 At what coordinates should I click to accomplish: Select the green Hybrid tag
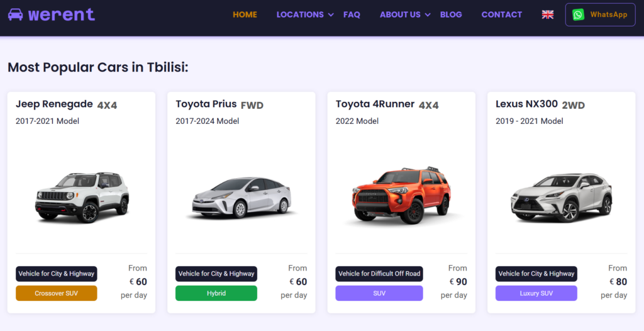[216, 293]
